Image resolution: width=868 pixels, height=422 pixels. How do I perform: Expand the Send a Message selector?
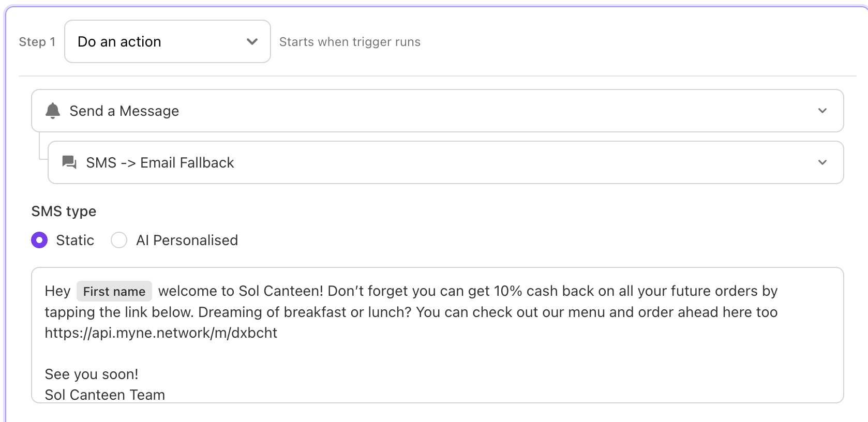pos(438,111)
